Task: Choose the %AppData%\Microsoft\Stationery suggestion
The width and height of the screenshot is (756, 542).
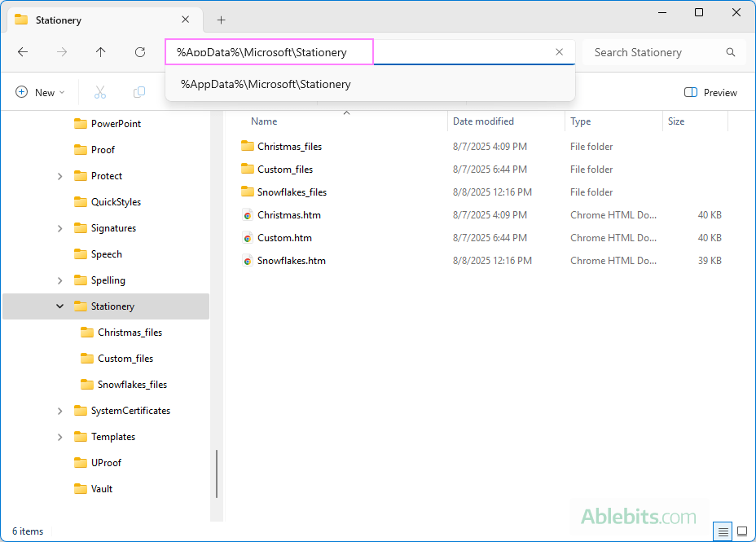Action: point(370,85)
